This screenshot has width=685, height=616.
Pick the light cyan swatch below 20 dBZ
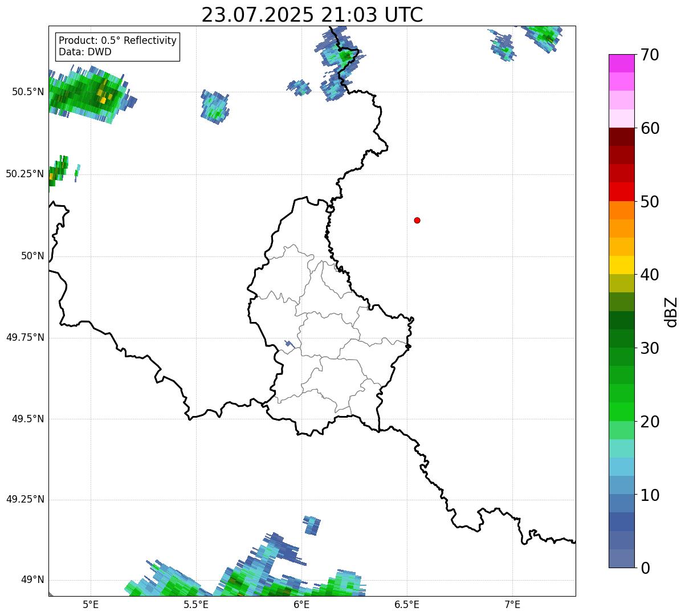tap(622, 448)
